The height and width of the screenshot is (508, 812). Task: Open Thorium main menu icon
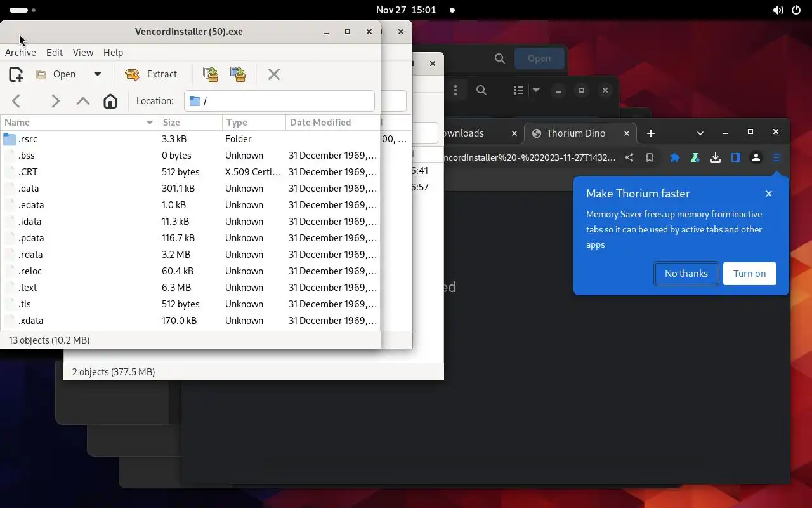coord(776,158)
